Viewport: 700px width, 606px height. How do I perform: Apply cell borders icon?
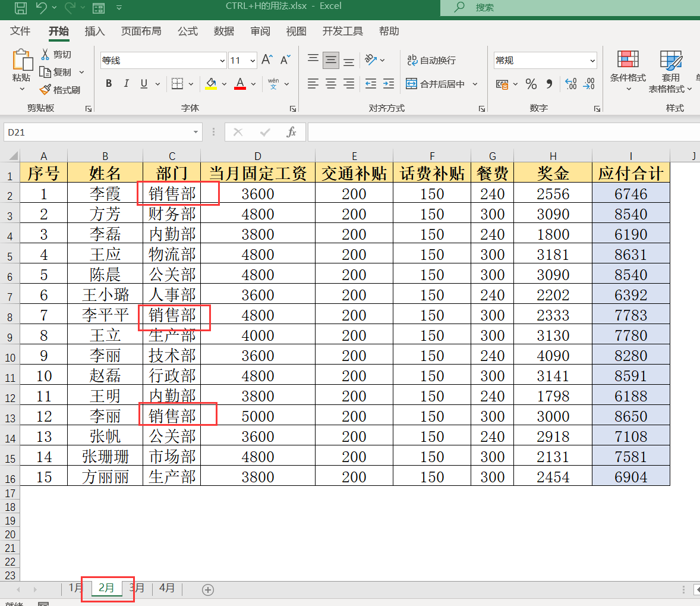click(177, 84)
